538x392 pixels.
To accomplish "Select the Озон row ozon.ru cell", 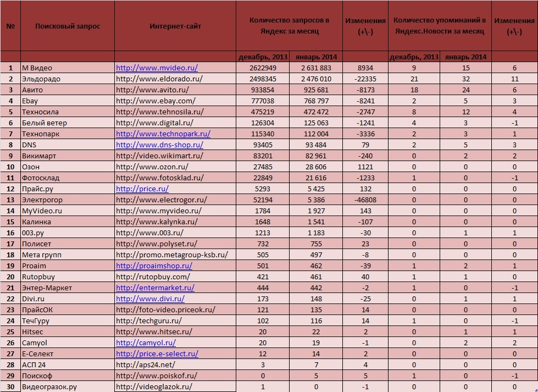I will click(175, 167).
